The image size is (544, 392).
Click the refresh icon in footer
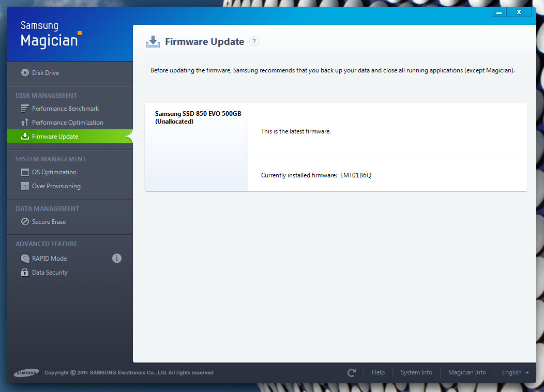pyautogui.click(x=352, y=372)
